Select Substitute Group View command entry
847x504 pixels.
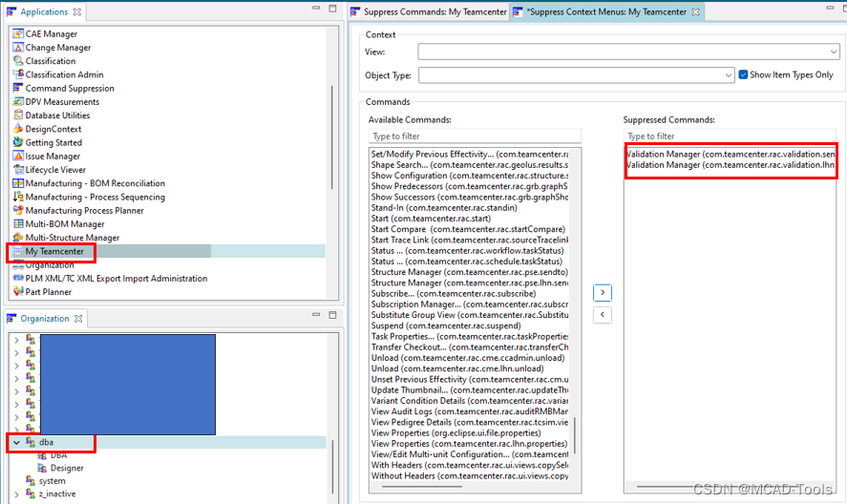point(469,315)
